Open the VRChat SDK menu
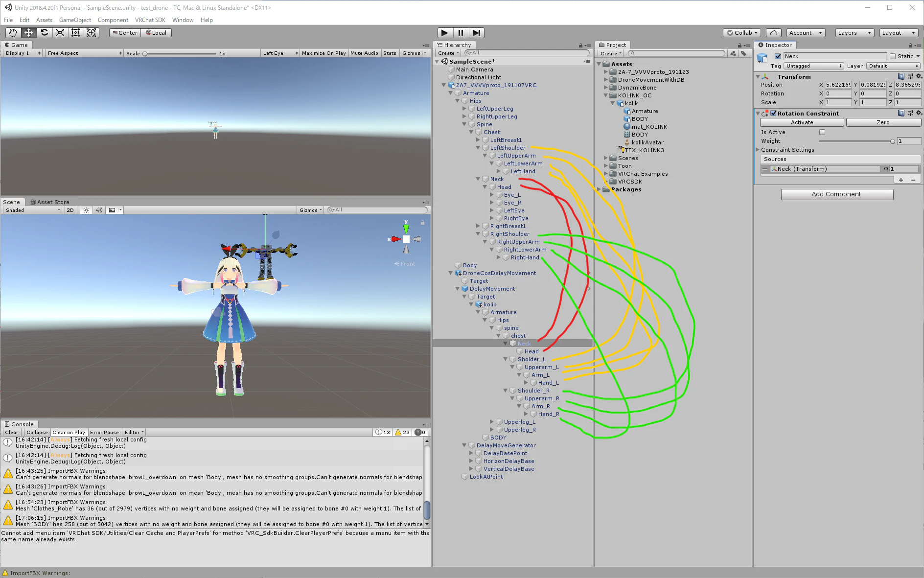The image size is (924, 578). (x=150, y=20)
